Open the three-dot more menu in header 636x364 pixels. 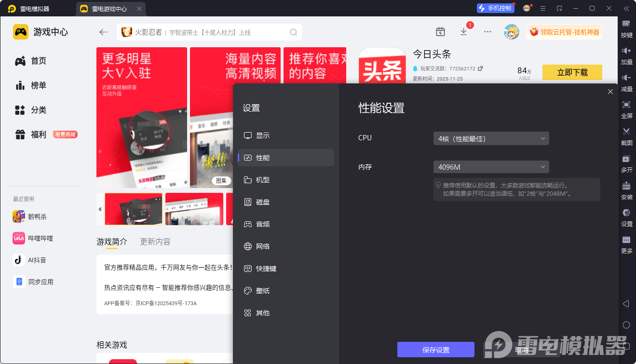coord(487,32)
